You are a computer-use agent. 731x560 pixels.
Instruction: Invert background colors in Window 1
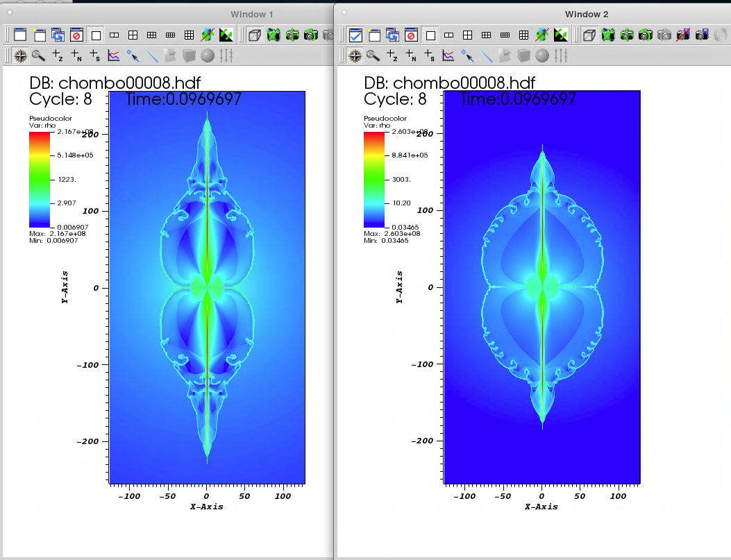(226, 35)
